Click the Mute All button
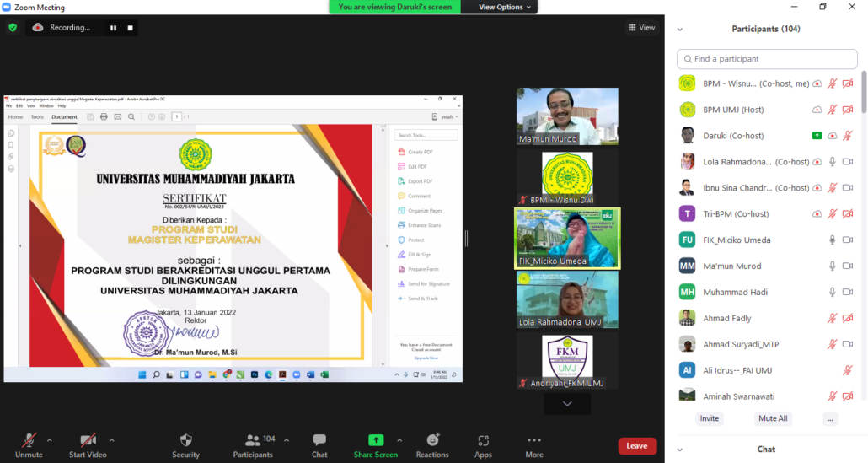The width and height of the screenshot is (868, 463). pyautogui.click(x=773, y=418)
